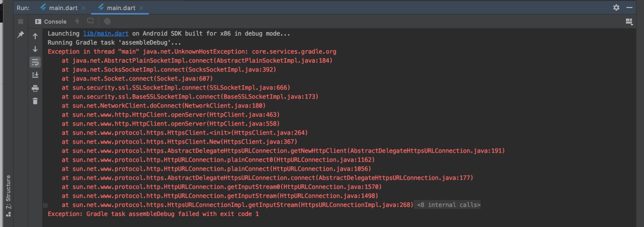
Task: Click the java.net.Socket.connect stack line
Action: (137, 79)
